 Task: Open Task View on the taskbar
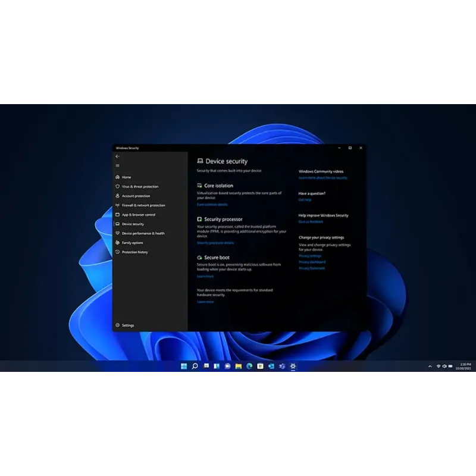[206, 366]
